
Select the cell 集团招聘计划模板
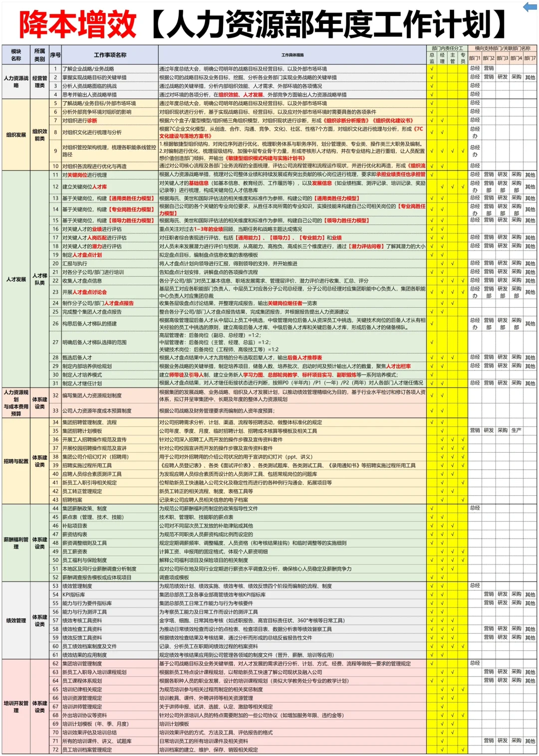coord(110,431)
